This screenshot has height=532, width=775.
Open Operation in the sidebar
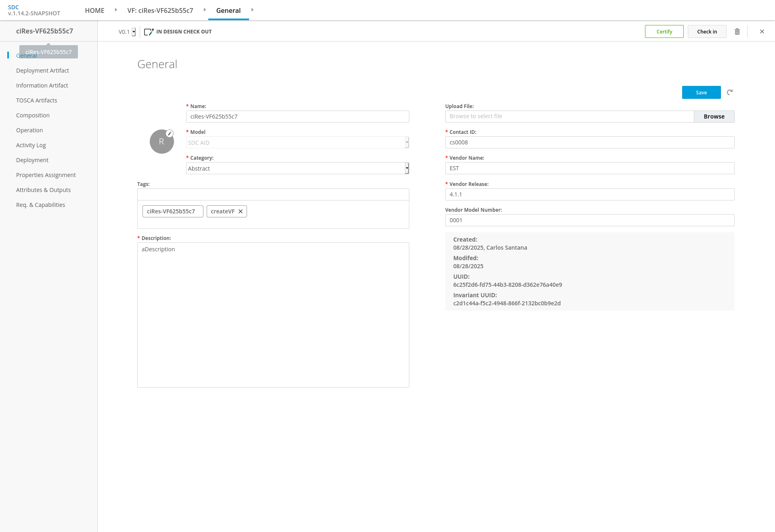click(29, 130)
